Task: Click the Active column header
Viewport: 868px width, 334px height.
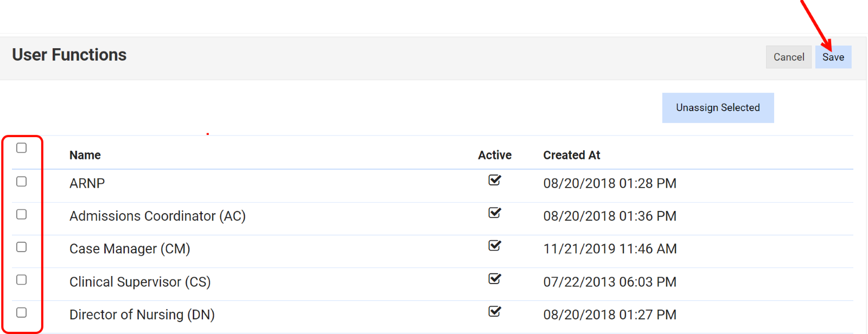Action: click(494, 155)
